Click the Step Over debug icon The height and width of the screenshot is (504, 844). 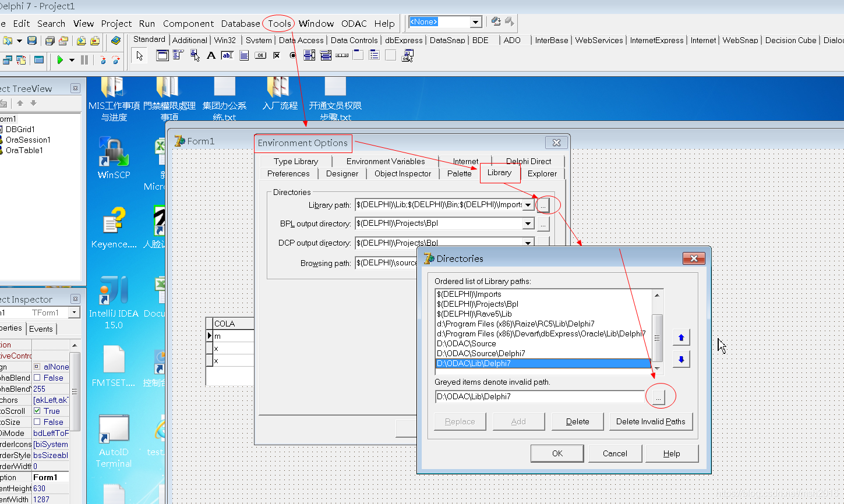[116, 60]
